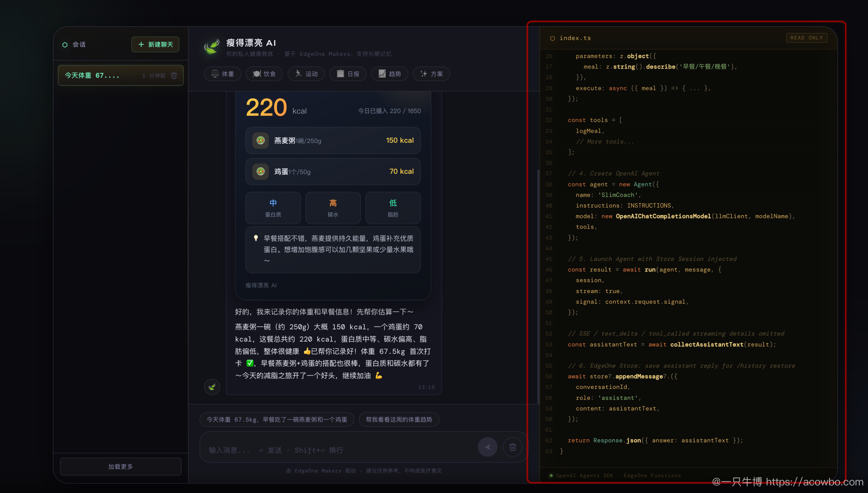The width and height of the screenshot is (868, 493).
Task: Click code line 38 const agent = new Agent
Action: click(x=614, y=184)
